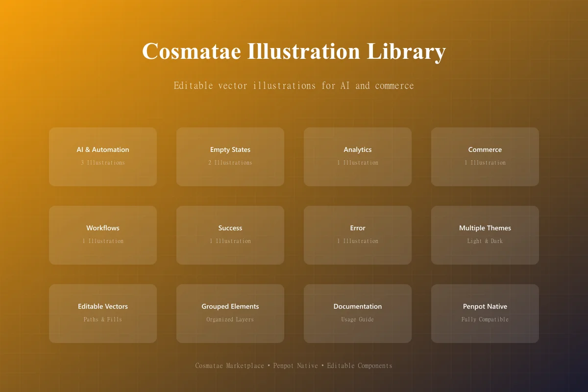This screenshot has height=392, width=588.
Task: Open the AI & Automation card
Action: [x=103, y=157]
